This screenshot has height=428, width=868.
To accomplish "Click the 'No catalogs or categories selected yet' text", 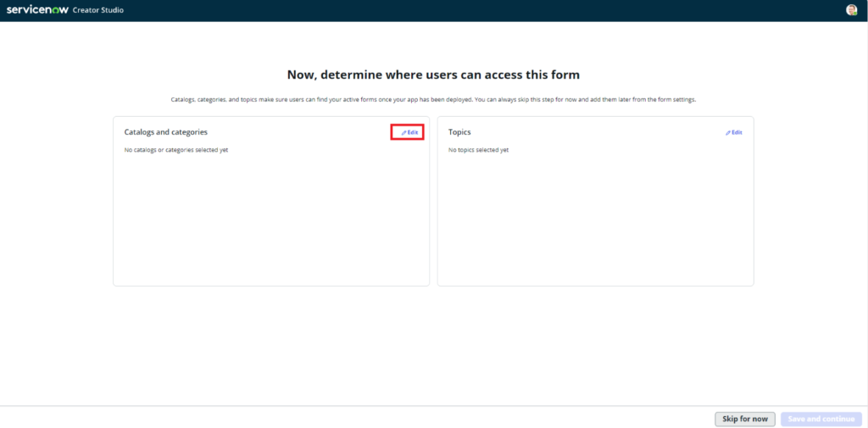I will (175, 150).
